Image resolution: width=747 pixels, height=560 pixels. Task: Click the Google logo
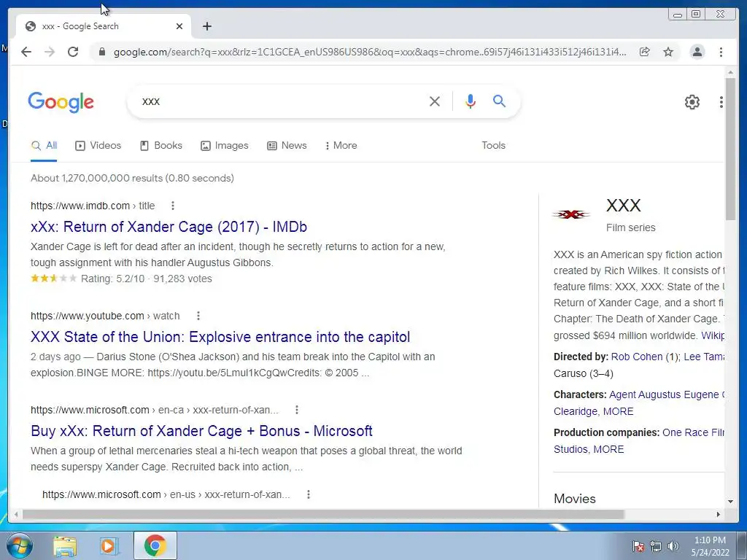coord(61,102)
